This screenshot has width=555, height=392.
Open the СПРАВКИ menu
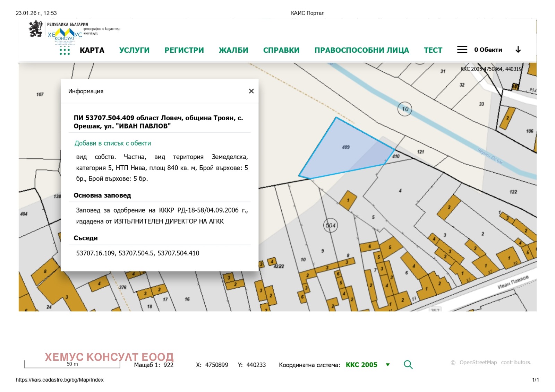pos(281,50)
